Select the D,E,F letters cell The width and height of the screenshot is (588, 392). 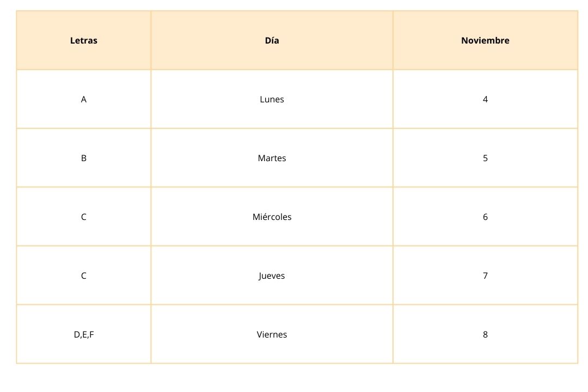pos(84,334)
